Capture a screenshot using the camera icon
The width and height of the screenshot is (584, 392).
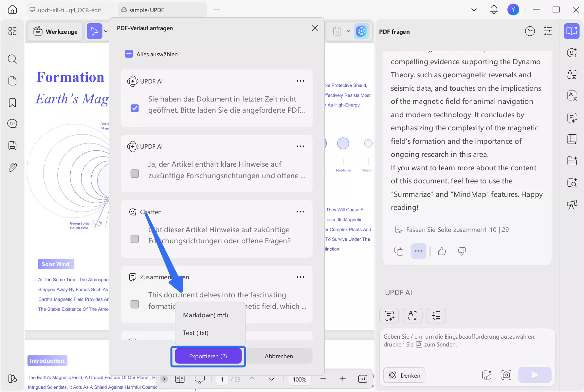(x=506, y=375)
